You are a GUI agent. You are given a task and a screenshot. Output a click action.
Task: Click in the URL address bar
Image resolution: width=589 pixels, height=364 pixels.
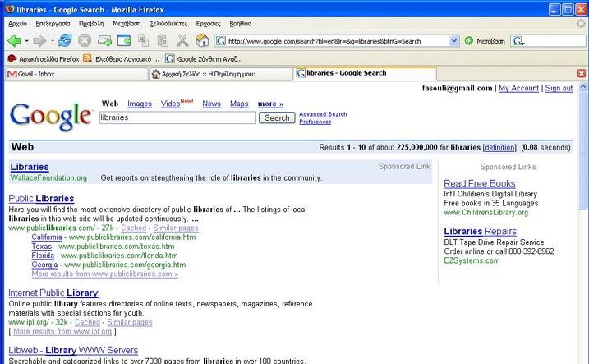pyautogui.click(x=337, y=40)
